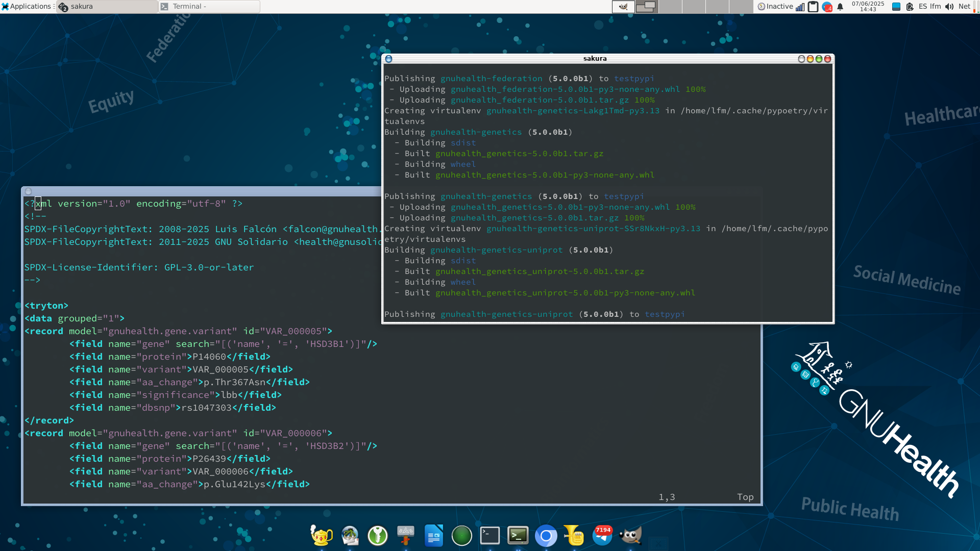The height and width of the screenshot is (551, 980).
Task: Select the sakura taskbar button in the panel
Action: (107, 7)
